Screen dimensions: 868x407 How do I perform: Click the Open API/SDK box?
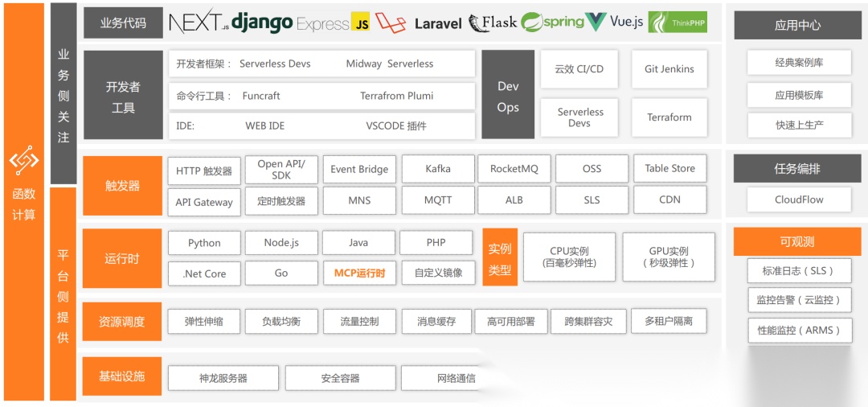pyautogui.click(x=281, y=169)
